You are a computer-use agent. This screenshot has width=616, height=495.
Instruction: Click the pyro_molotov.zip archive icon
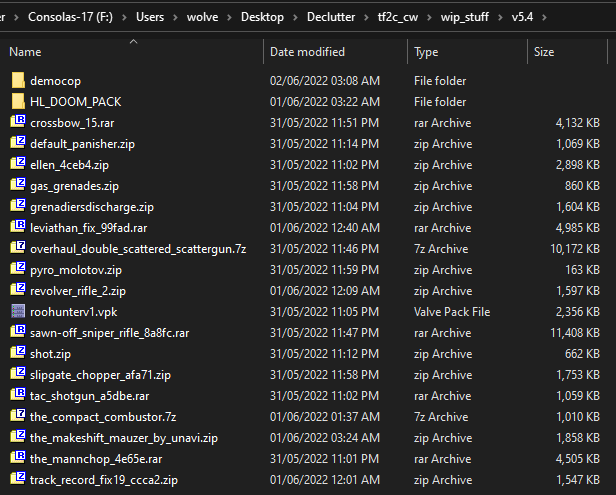pos(18,269)
